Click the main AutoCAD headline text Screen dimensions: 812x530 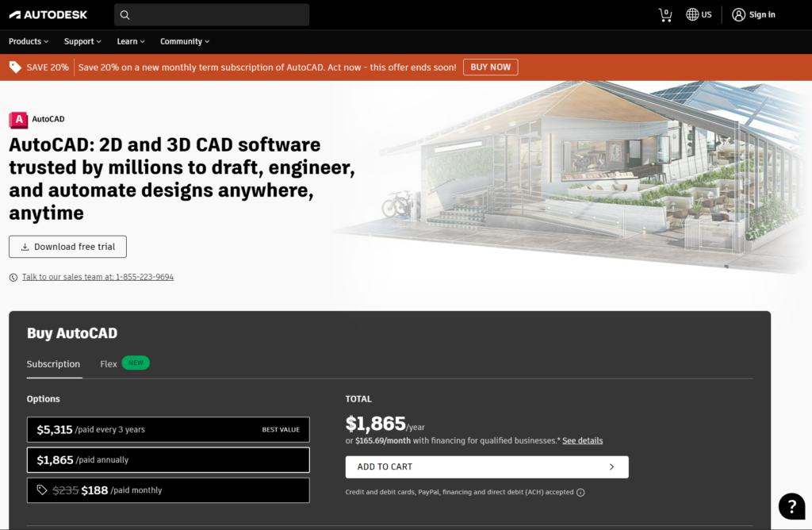click(x=182, y=179)
